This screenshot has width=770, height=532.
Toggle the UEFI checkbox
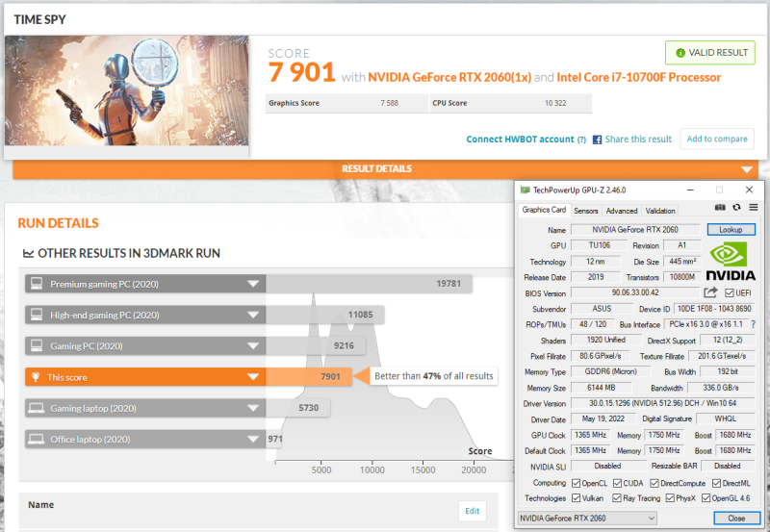[731, 292]
